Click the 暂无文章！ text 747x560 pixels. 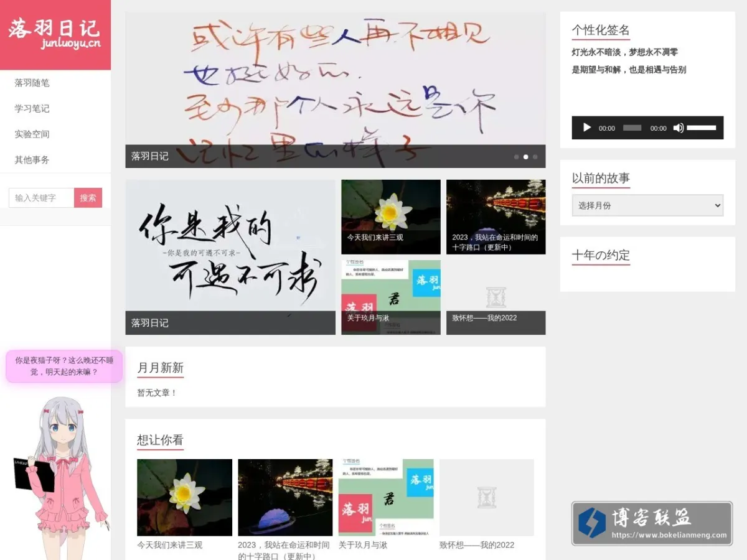[x=157, y=393]
